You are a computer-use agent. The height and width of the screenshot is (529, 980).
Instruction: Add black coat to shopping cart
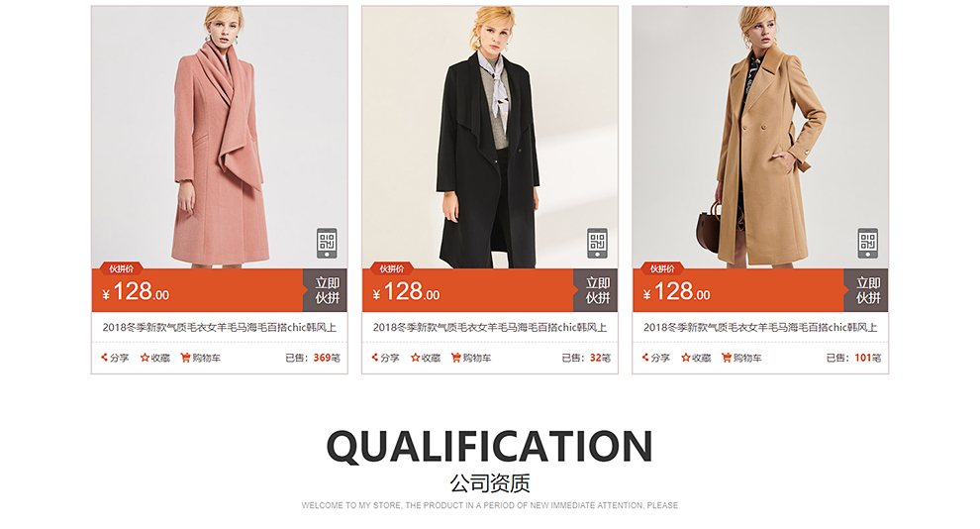tap(471, 358)
